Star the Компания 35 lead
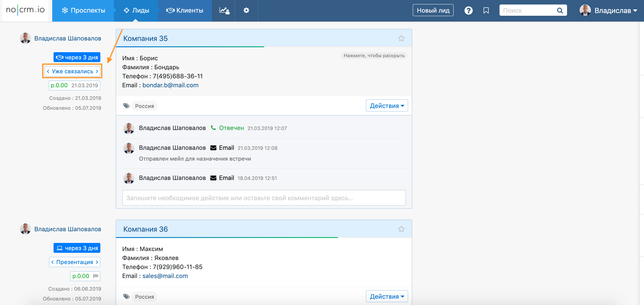Viewport: 644px width, 305px height. click(401, 38)
